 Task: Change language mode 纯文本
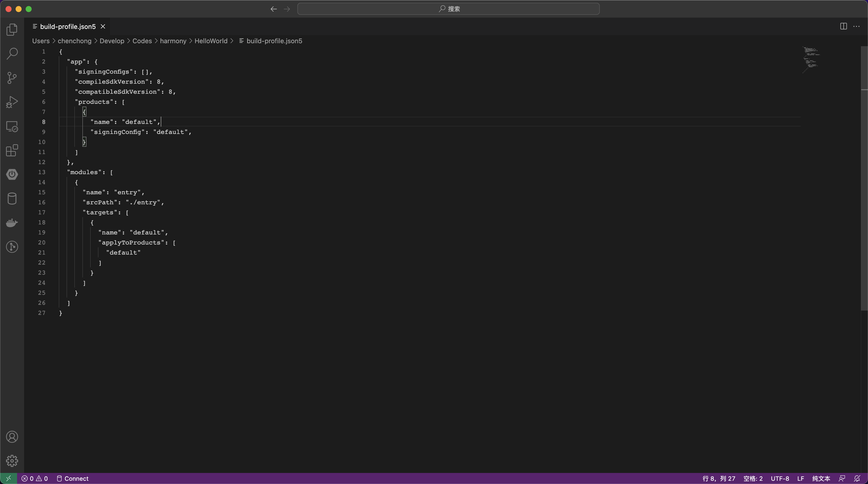point(821,478)
